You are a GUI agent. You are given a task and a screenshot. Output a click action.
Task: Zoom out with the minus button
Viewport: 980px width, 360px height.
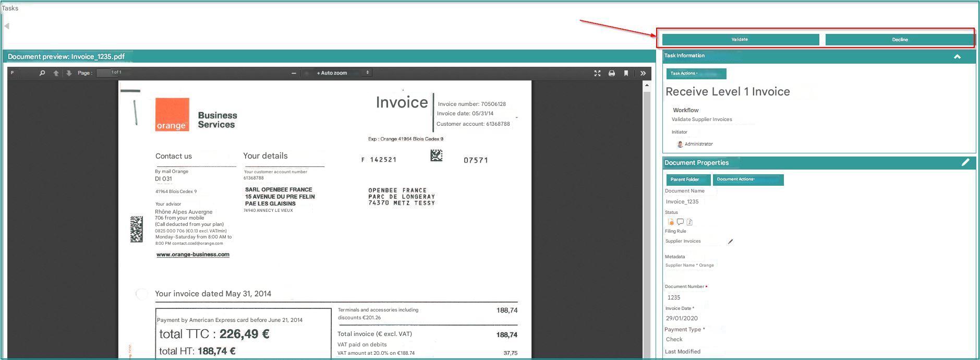(x=294, y=73)
